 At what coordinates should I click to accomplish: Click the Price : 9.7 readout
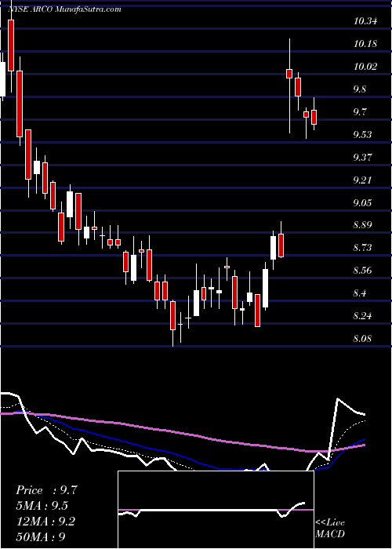click(46, 490)
